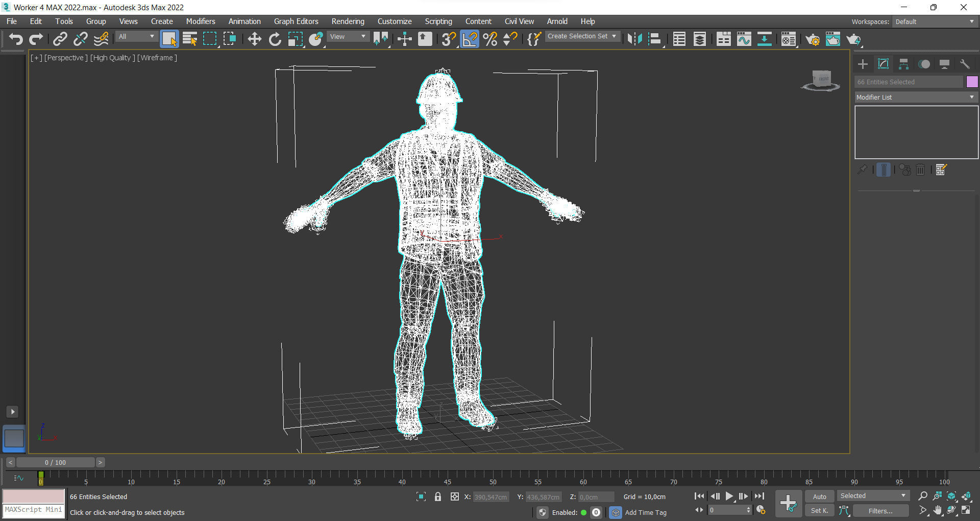
Task: Open the Scripting menu
Action: 438,21
